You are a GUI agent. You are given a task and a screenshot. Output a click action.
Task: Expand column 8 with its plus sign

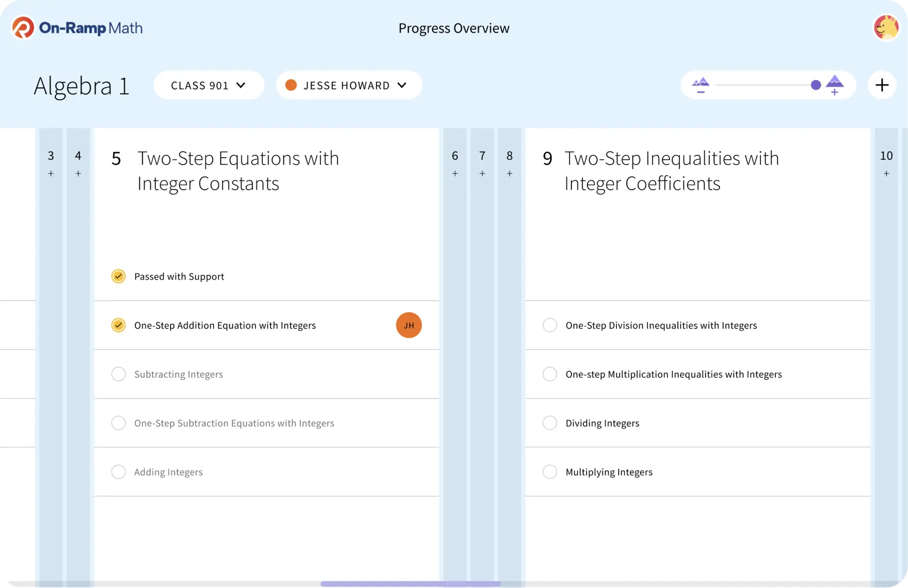[x=509, y=173]
